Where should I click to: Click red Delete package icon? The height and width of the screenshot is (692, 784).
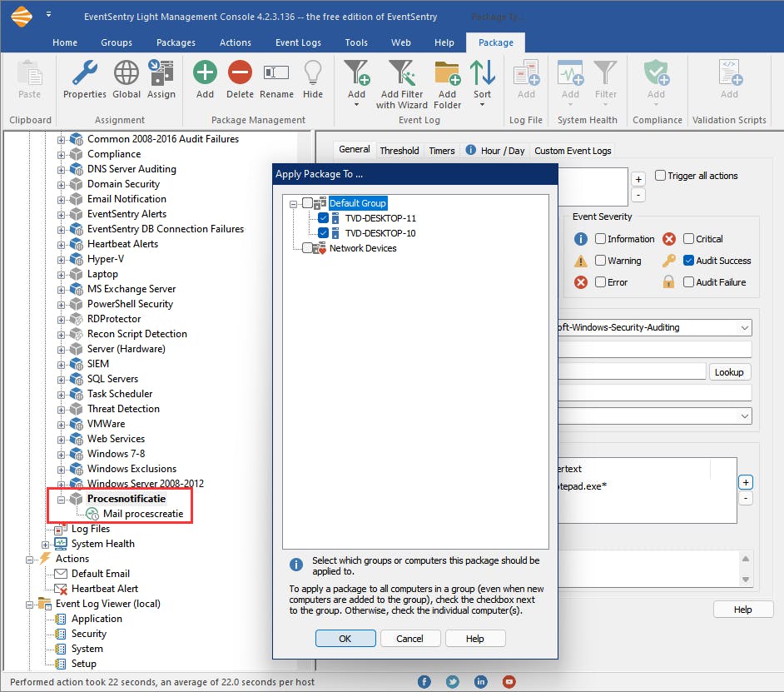point(240,72)
